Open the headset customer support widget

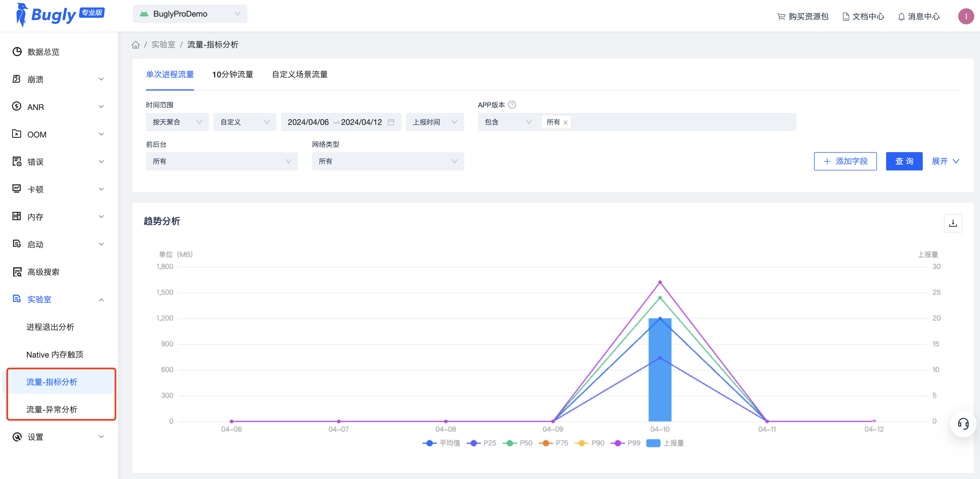point(963,423)
